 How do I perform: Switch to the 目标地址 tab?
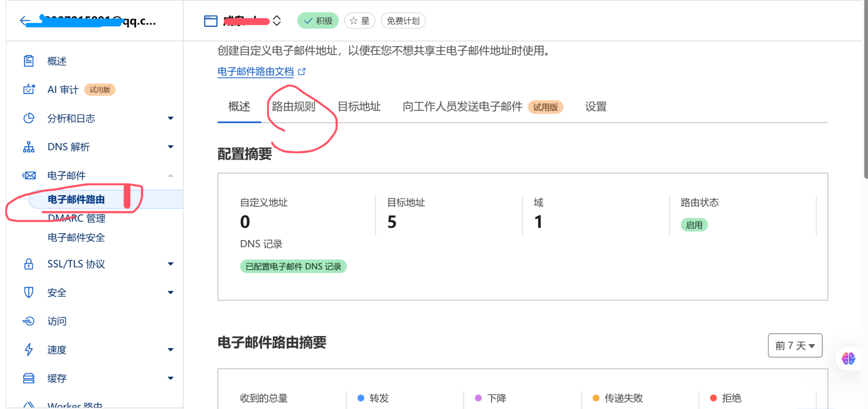pyautogui.click(x=359, y=107)
